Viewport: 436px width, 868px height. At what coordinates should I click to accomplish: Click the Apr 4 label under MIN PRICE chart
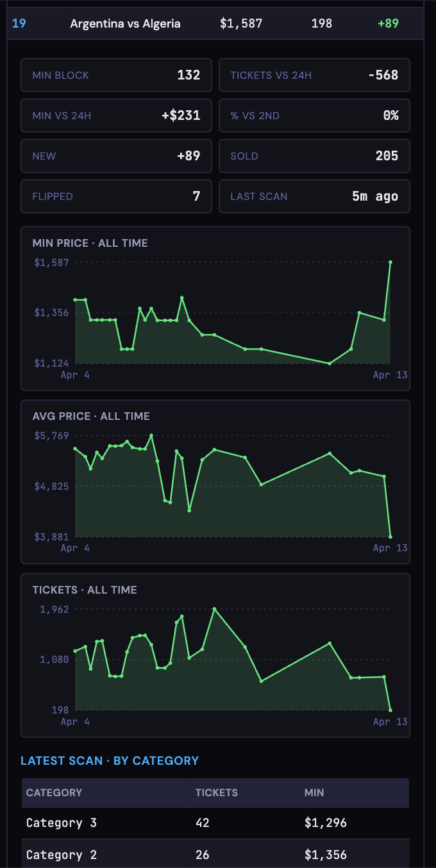click(75, 374)
